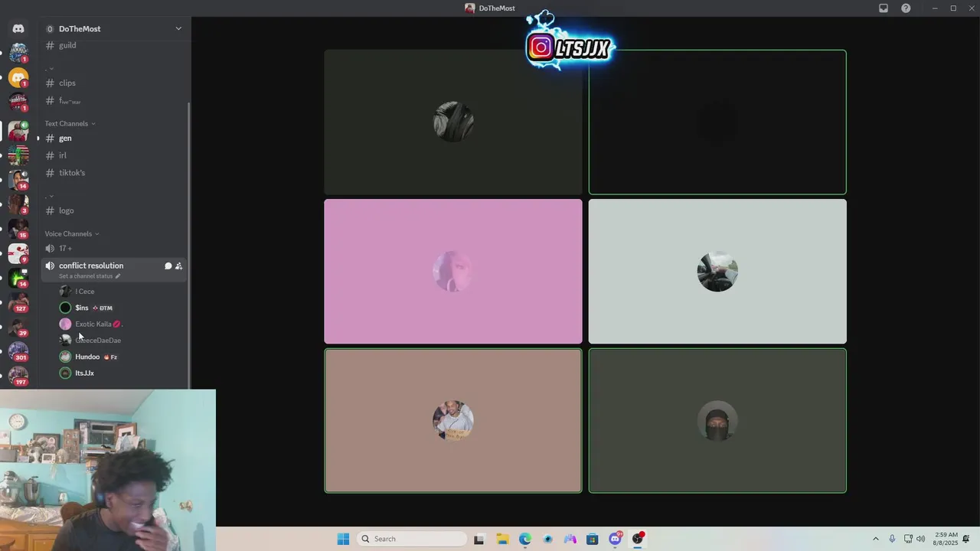Open Windows Start menu

(x=343, y=539)
